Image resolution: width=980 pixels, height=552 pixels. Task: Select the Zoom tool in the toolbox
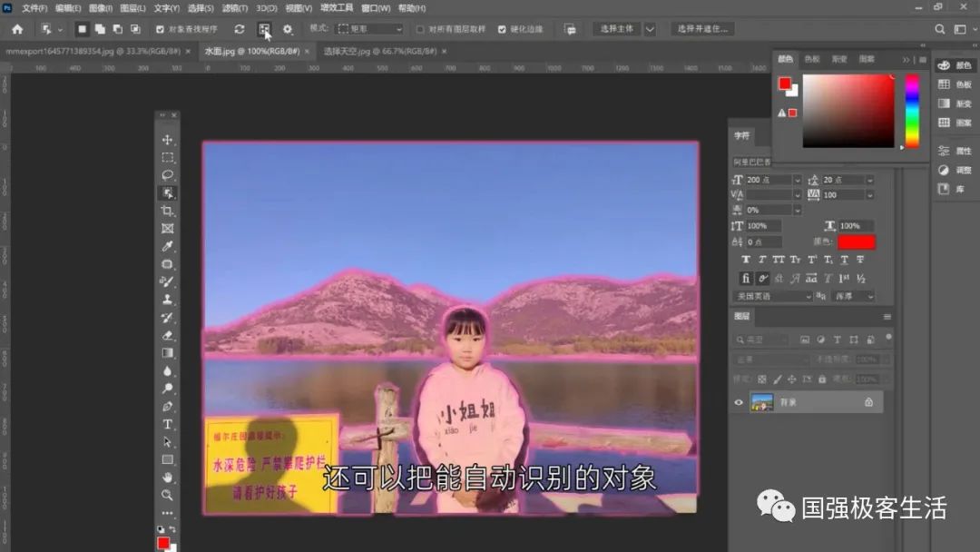(x=167, y=495)
